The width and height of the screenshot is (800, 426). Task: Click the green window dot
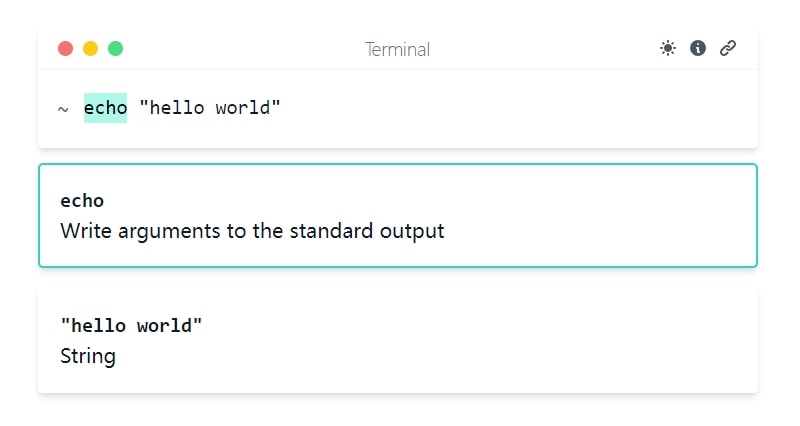115,48
